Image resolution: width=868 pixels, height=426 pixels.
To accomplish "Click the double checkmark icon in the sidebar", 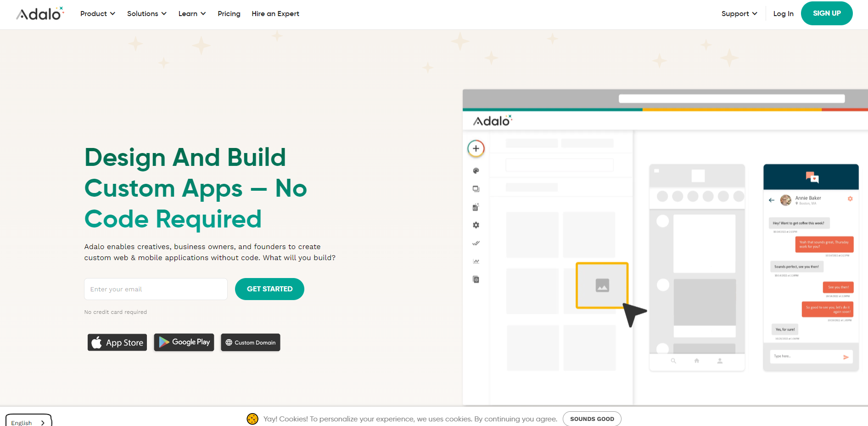I will (x=476, y=243).
